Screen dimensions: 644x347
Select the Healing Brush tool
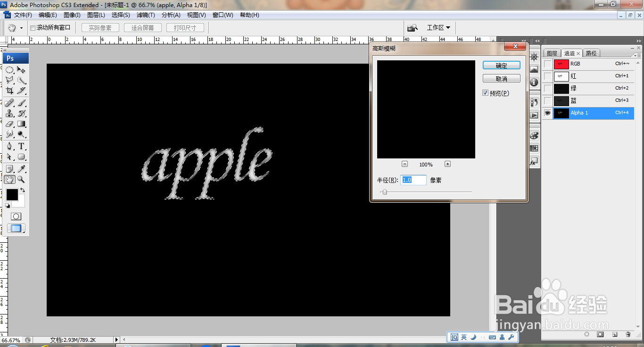(10, 103)
